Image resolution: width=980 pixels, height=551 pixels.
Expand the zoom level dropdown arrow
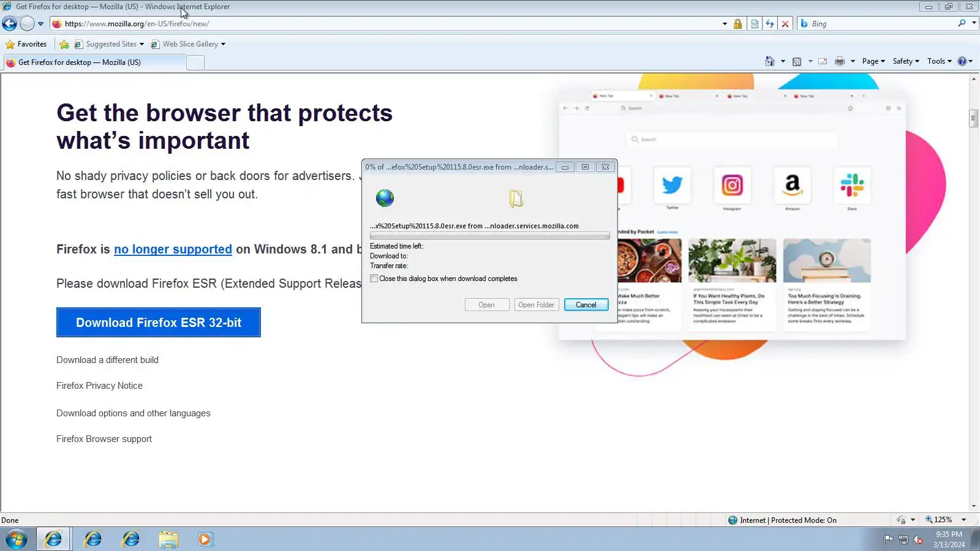(x=964, y=520)
